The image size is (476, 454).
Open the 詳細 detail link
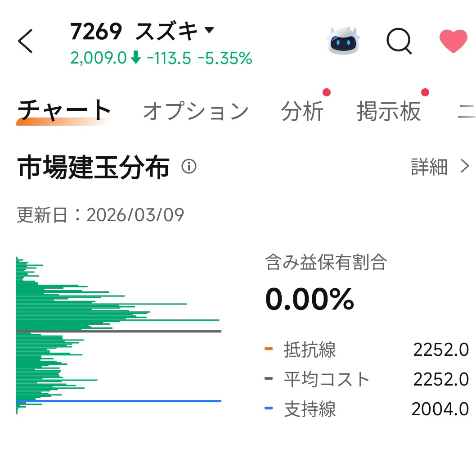[429, 167]
